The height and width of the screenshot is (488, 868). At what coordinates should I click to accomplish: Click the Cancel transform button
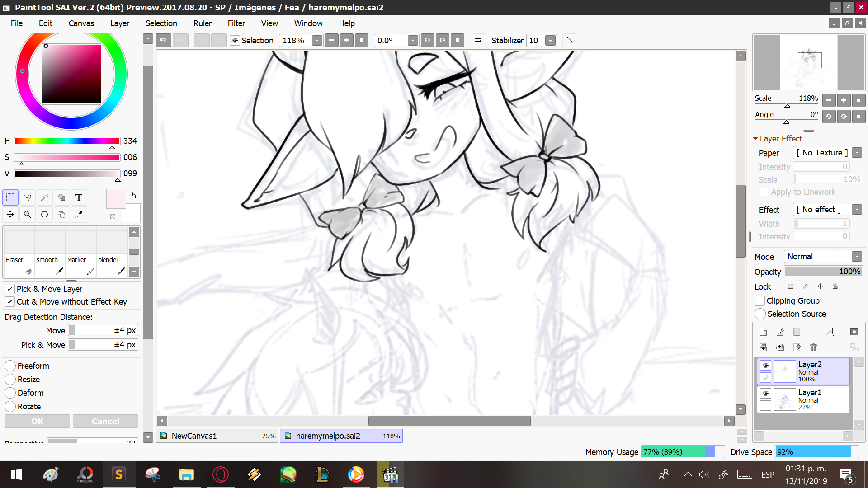pos(105,421)
